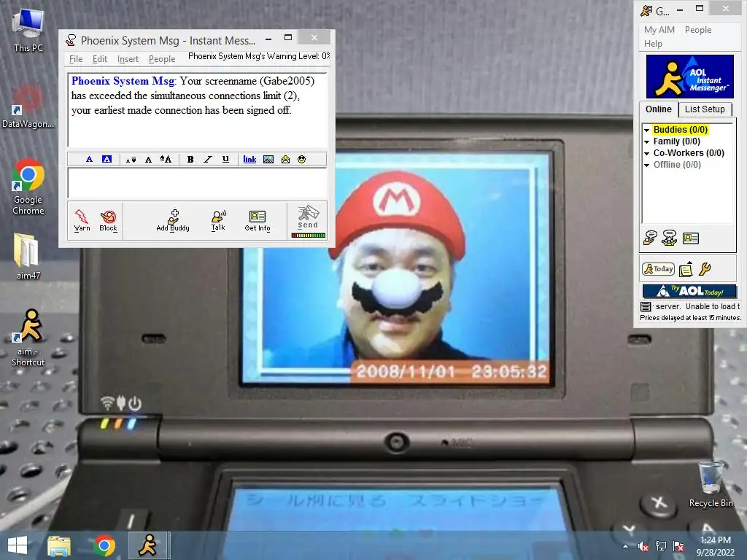Collapse the Buddies group arrow
The width and height of the screenshot is (747, 560).
pyautogui.click(x=646, y=130)
